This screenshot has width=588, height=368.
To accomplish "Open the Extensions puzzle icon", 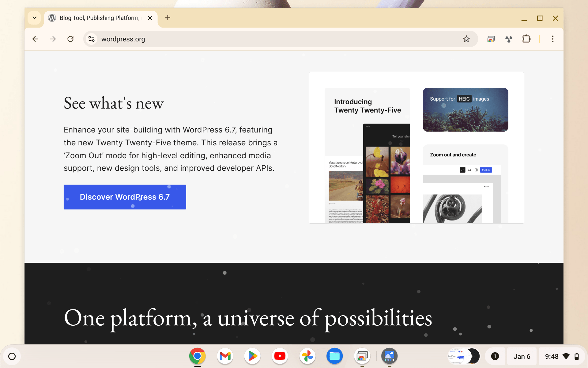I will (526, 39).
